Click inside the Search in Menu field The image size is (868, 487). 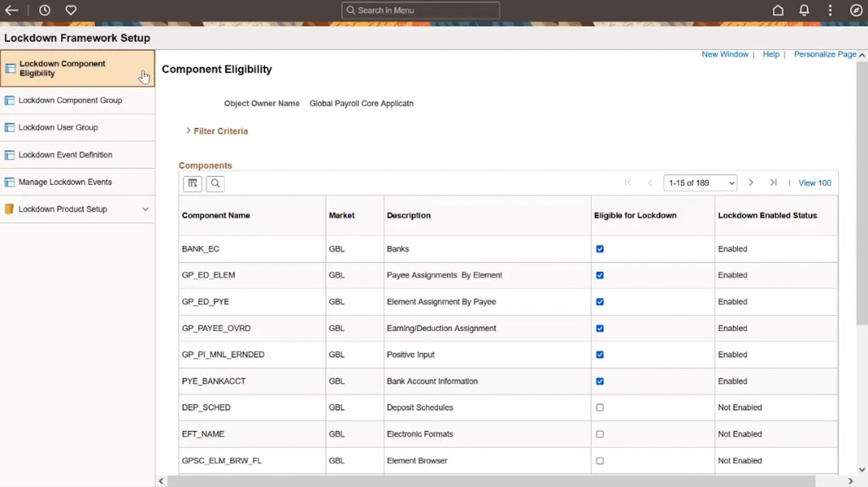(420, 10)
